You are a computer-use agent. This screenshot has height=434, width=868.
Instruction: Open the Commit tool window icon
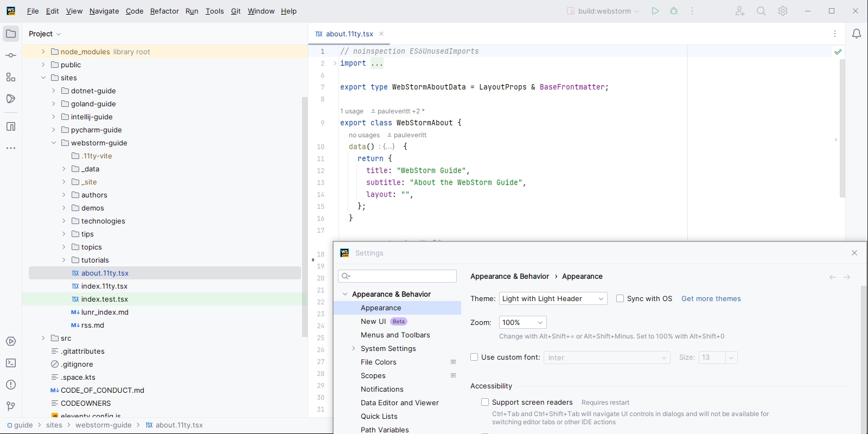[x=11, y=55]
